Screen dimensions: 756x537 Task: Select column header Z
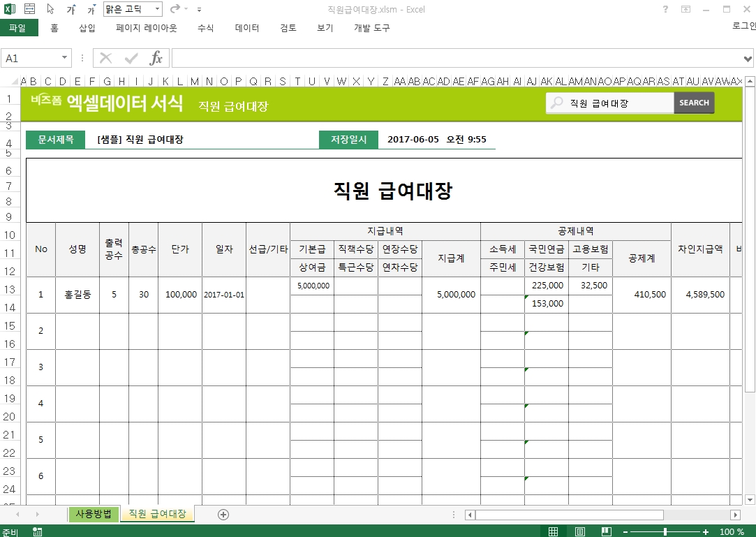pos(385,82)
